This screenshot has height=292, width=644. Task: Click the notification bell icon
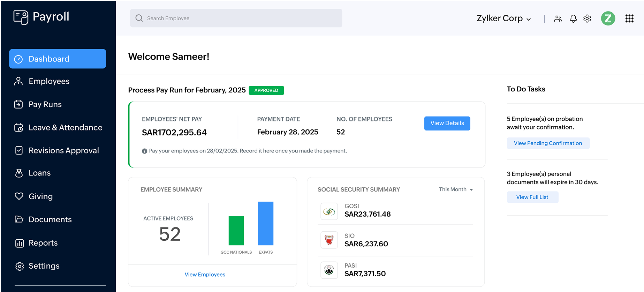573,18
